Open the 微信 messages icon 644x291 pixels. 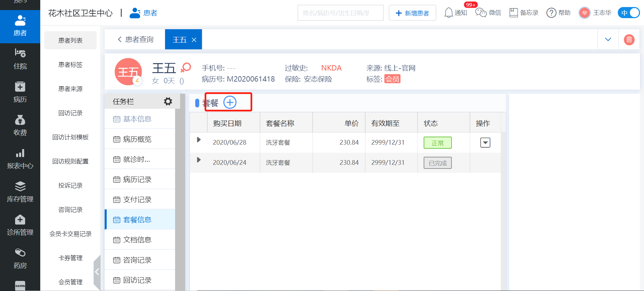click(x=481, y=13)
